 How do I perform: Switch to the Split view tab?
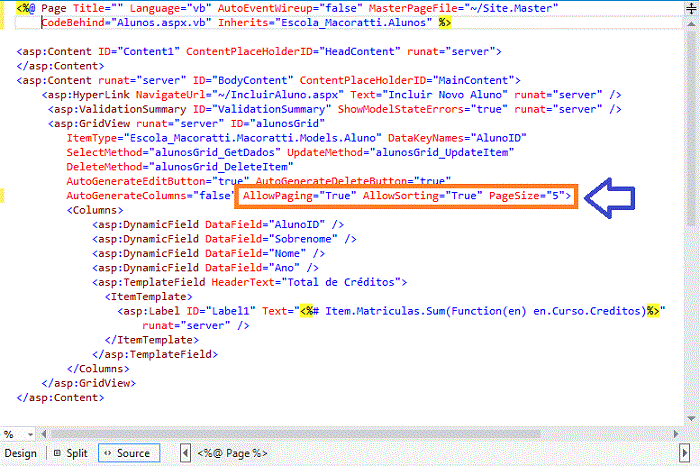(71, 453)
